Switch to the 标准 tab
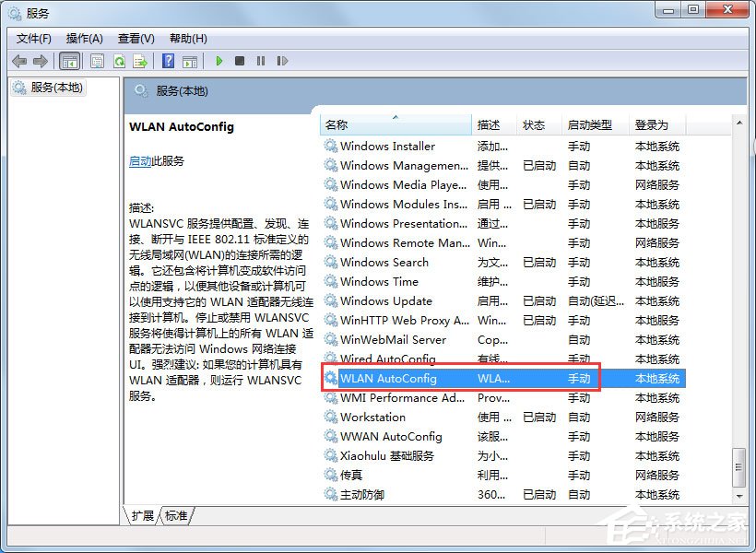The height and width of the screenshot is (553, 756). coord(175,516)
